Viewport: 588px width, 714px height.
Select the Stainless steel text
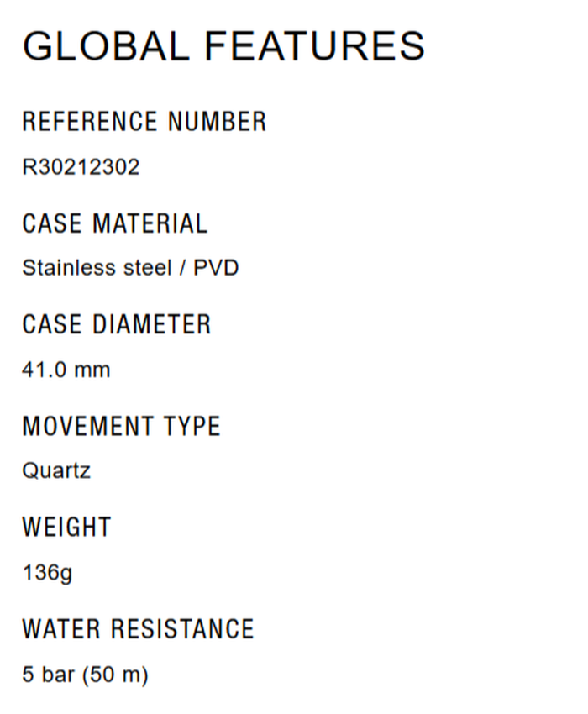[93, 269]
